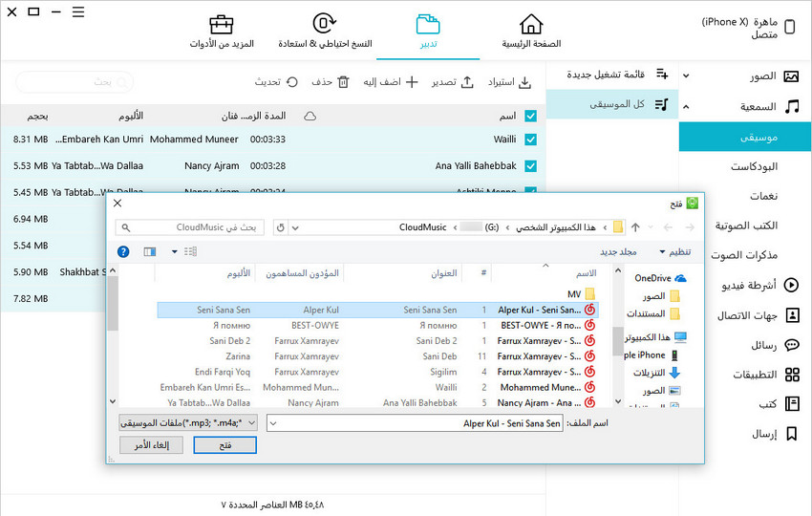Click the Refresh (تحديث) icon
The height and width of the screenshot is (516, 812).
tap(292, 82)
